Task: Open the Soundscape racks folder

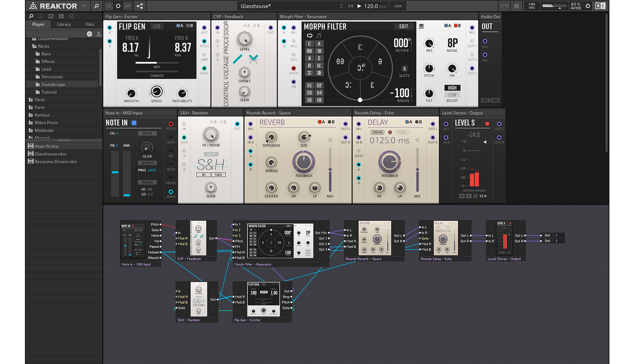Action: [53, 84]
